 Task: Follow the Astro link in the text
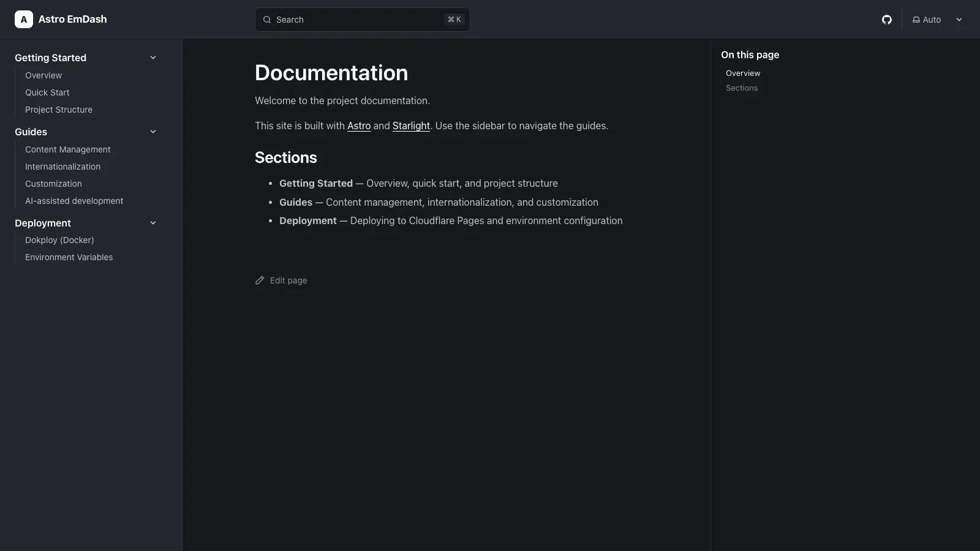359,126
